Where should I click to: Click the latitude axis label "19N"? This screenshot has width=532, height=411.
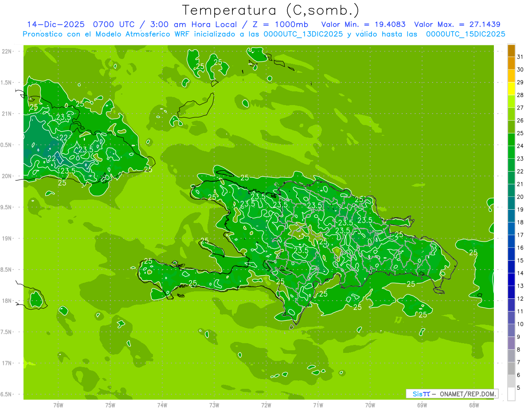7,239
